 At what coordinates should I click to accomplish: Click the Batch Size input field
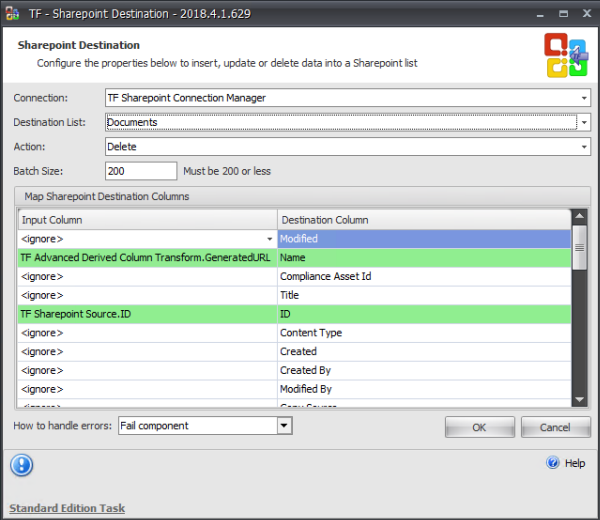pos(141,171)
